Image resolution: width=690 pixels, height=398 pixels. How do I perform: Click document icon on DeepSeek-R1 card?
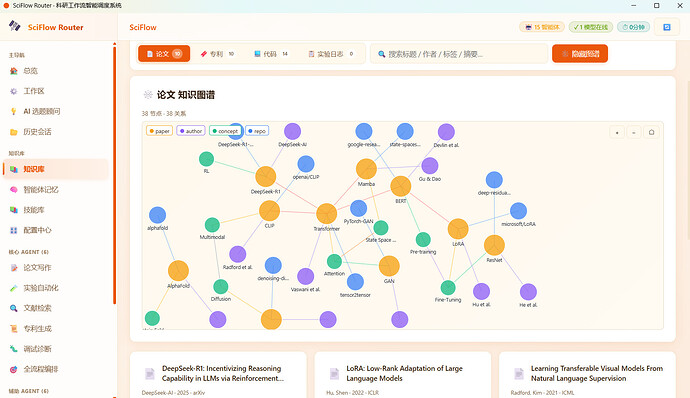click(x=150, y=374)
